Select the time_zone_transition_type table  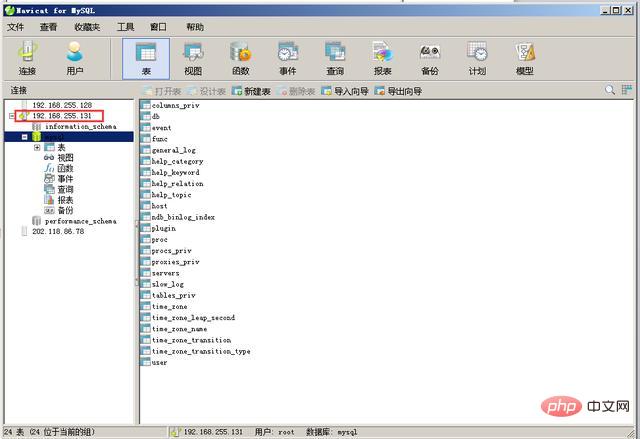click(x=201, y=351)
